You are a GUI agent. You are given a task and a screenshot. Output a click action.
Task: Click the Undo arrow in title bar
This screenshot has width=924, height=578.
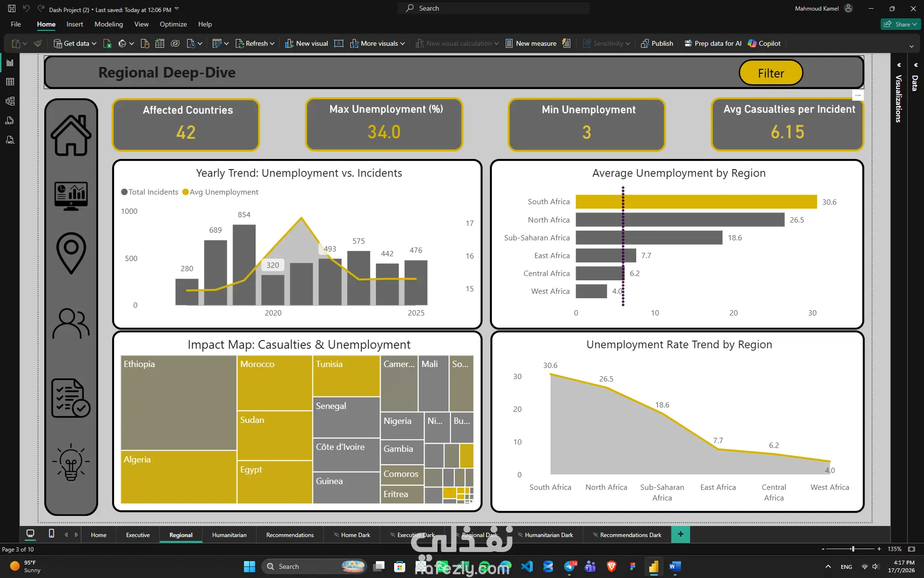click(26, 9)
